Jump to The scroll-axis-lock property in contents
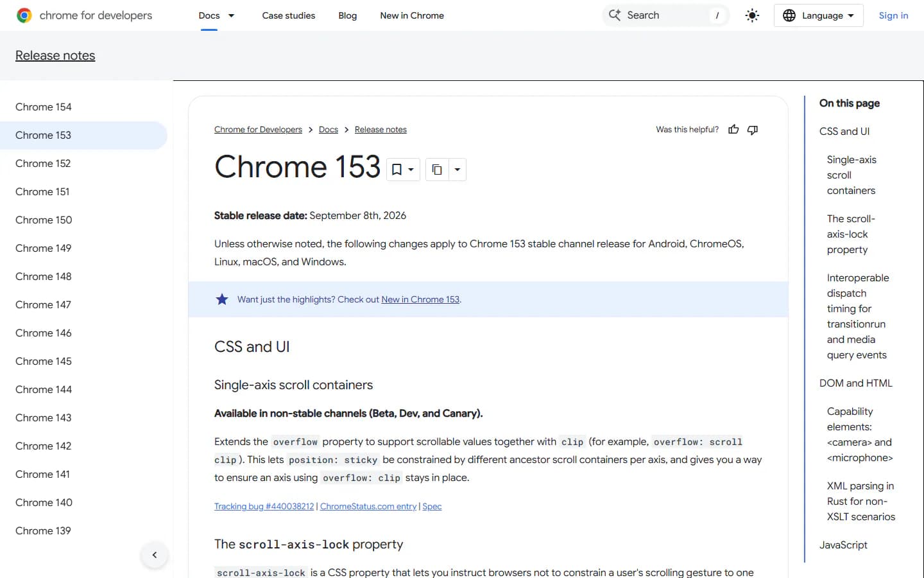 pyautogui.click(x=851, y=234)
